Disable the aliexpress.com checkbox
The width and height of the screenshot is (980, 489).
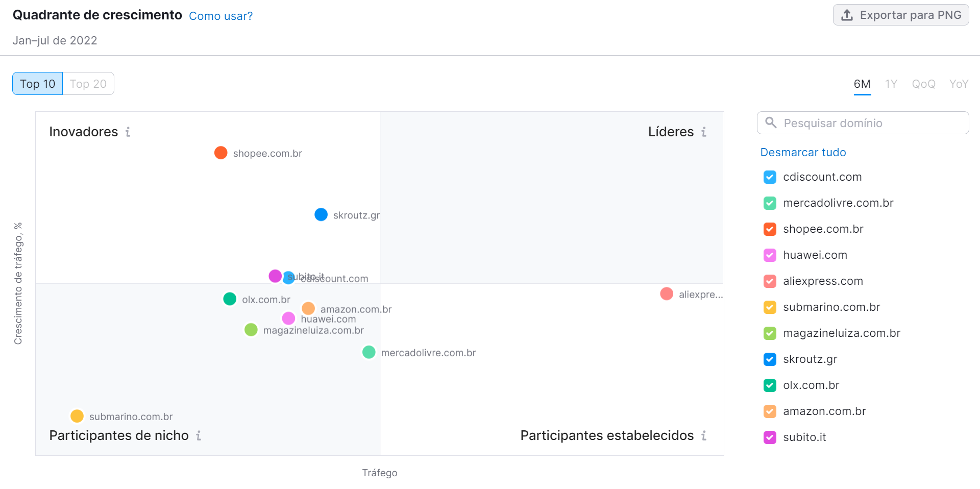770,281
